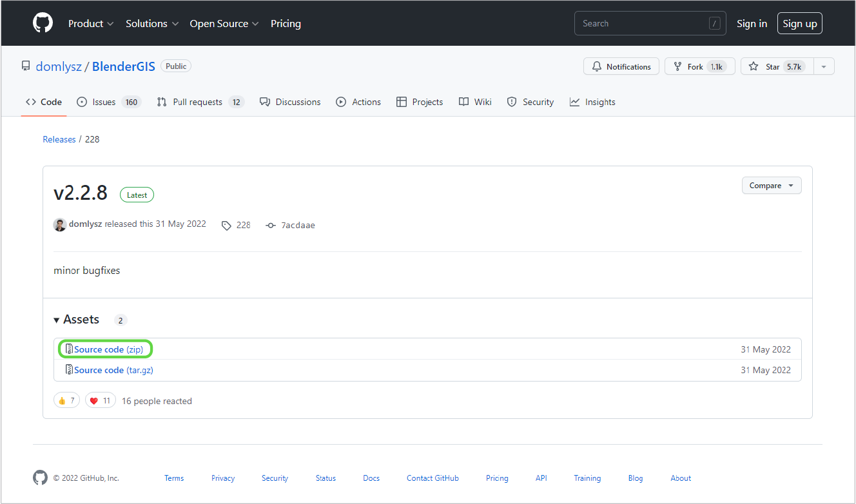Open the Wiki tab

click(475, 102)
